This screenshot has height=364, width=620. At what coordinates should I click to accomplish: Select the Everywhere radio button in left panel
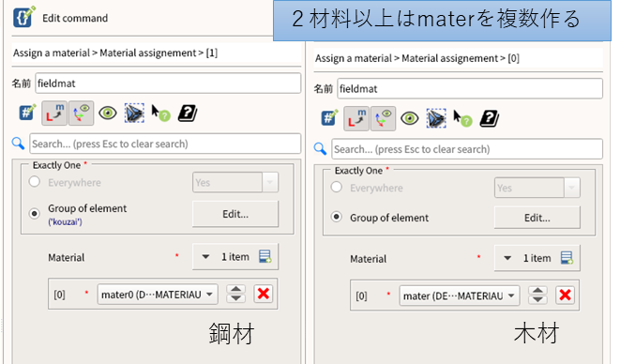point(35,182)
